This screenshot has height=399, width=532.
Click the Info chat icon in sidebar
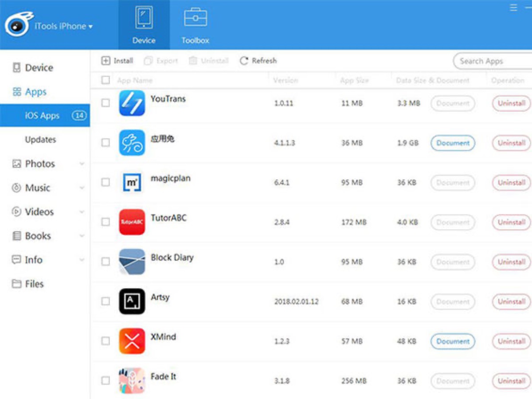pyautogui.click(x=16, y=260)
